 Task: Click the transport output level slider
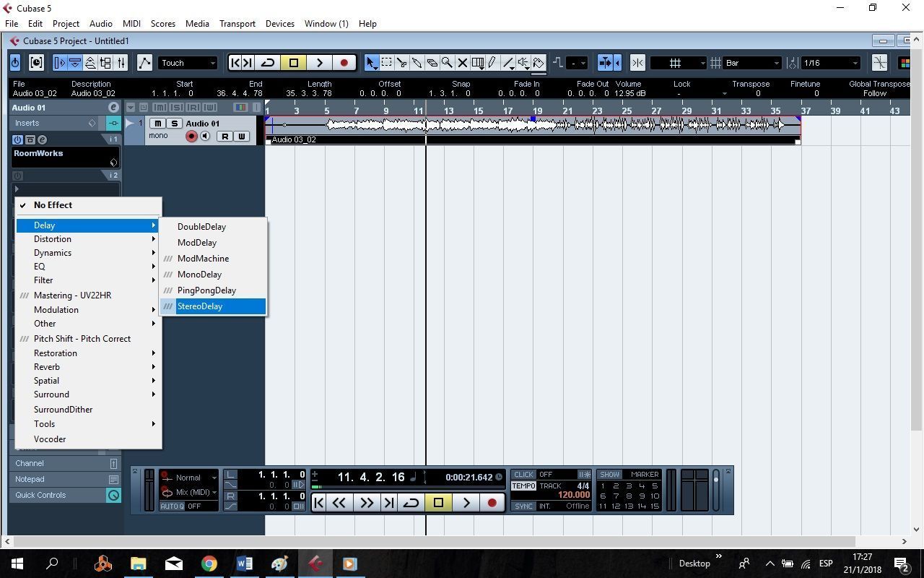[716, 491]
